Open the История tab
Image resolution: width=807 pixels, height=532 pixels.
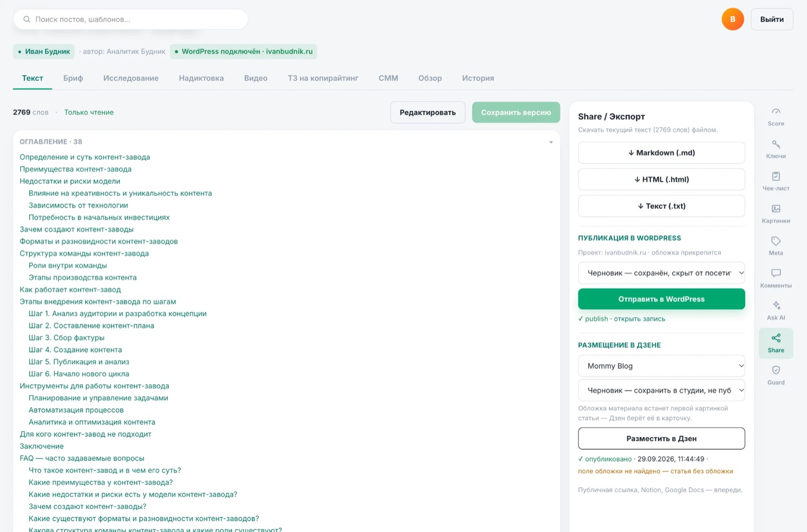(478, 78)
